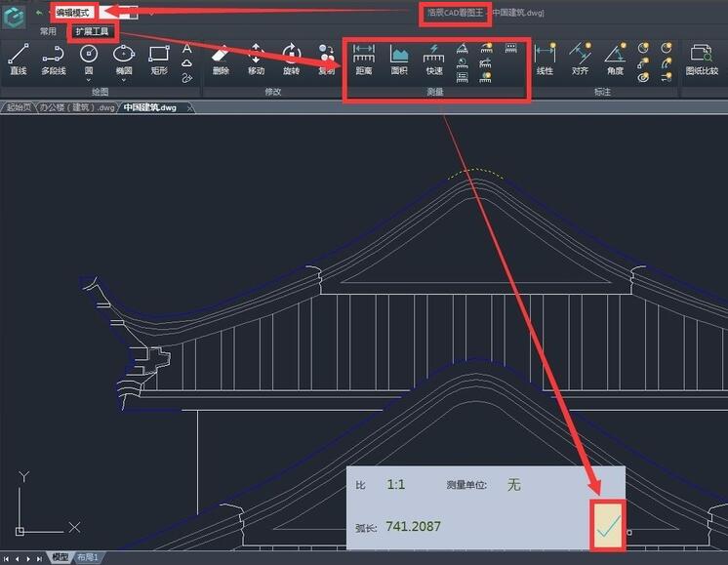This screenshot has height=565, width=728.
Task: Confirm measurement with the checkmark button
Action: [x=608, y=527]
